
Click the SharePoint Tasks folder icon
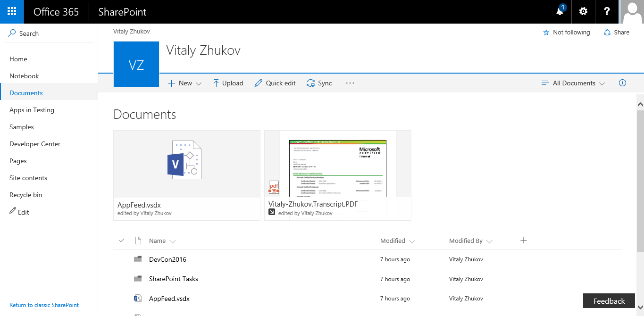138,278
